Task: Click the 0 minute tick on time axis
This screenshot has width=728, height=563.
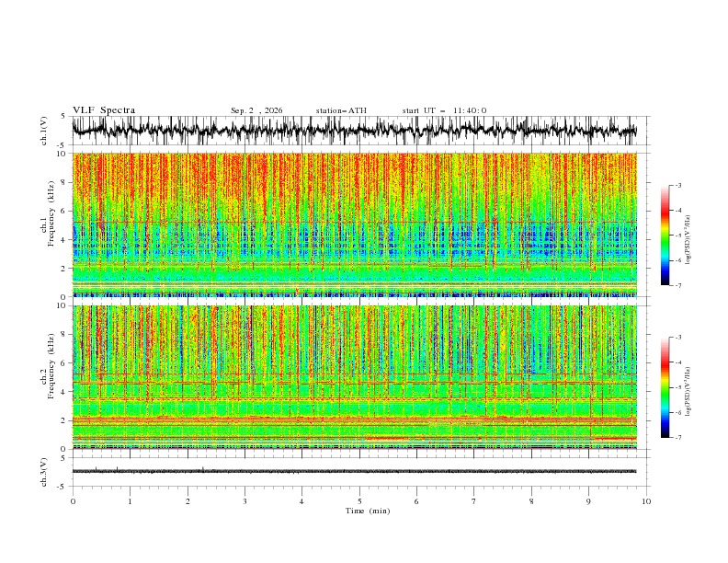Action: (73, 501)
